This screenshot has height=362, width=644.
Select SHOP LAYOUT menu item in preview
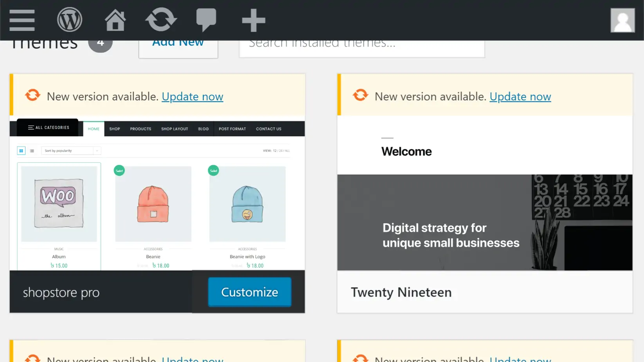175,129
